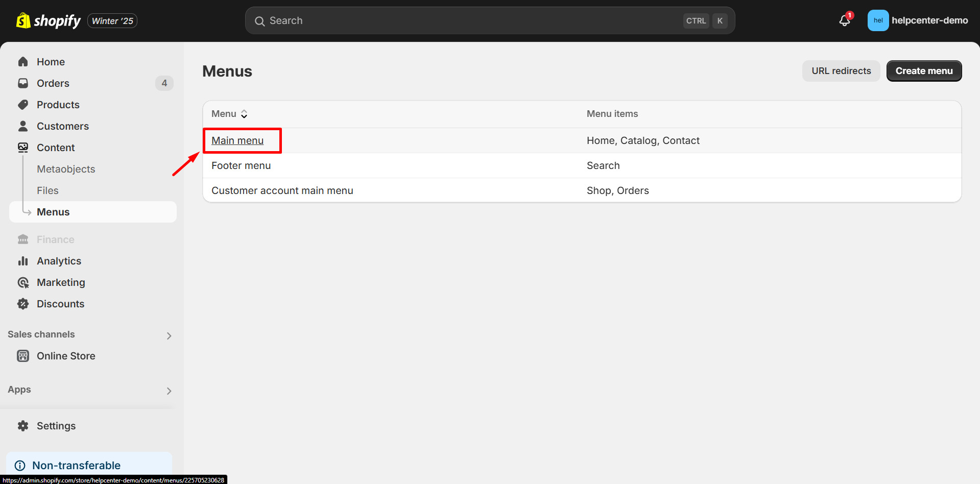Click the Shopify logo
Screen dimensions: 980x484
click(x=49, y=20)
